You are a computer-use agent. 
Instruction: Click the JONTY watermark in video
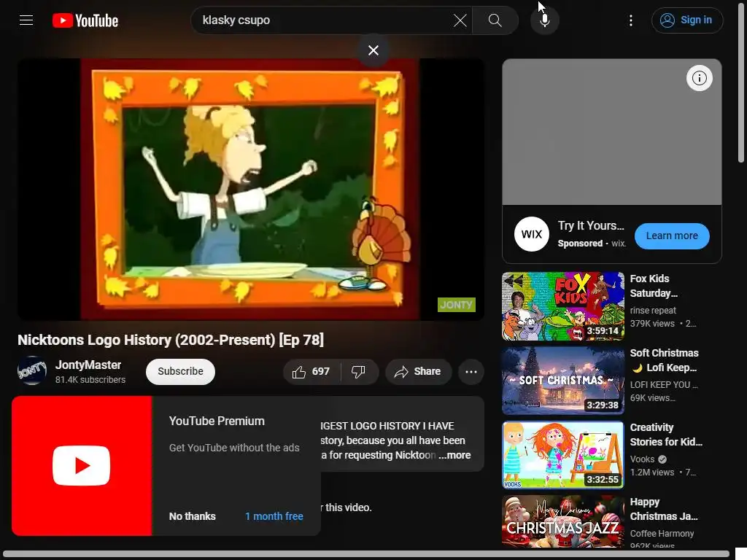(457, 305)
